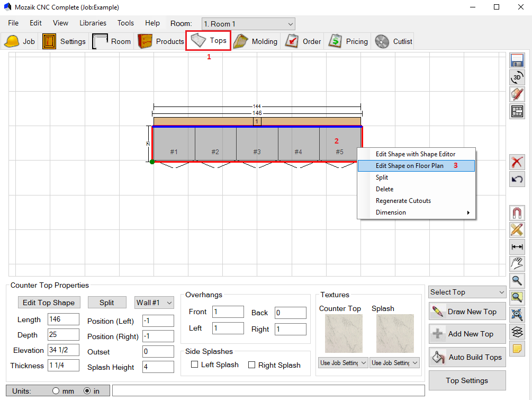Toggle the magnet snap tool

point(517,213)
